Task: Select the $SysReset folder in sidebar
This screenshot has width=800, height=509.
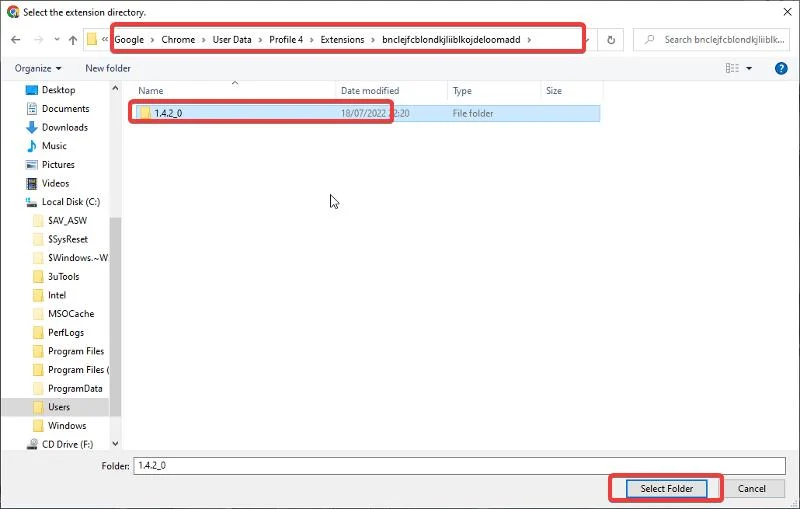Action: click(x=67, y=239)
